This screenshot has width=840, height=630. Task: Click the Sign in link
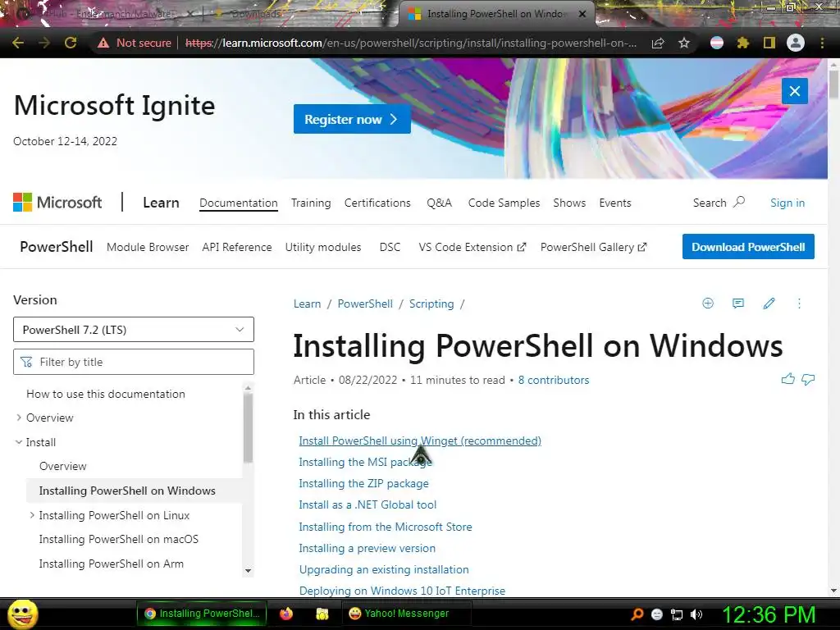point(787,203)
